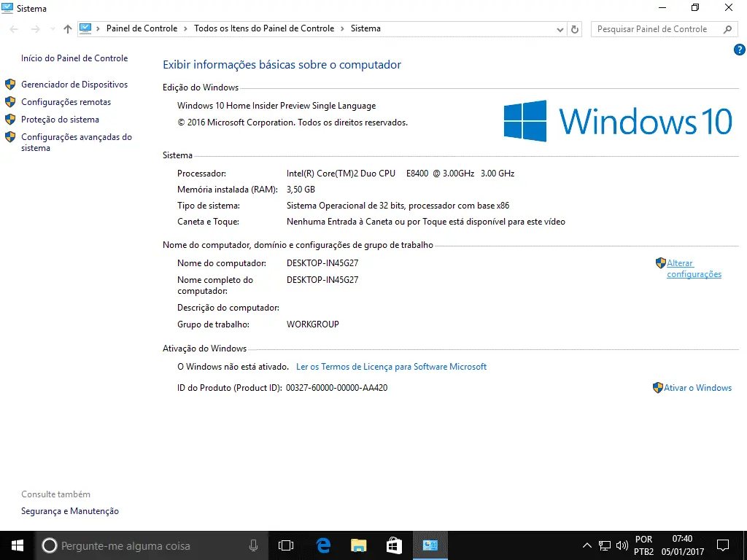
Task: Select Todos os Itens do Painel de Controle breadcrumb
Action: (x=264, y=28)
